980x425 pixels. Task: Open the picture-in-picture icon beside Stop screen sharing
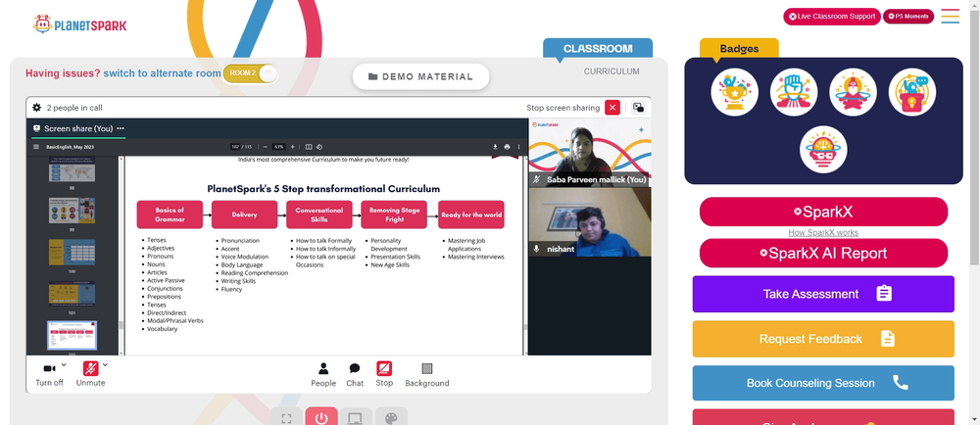[x=638, y=108]
